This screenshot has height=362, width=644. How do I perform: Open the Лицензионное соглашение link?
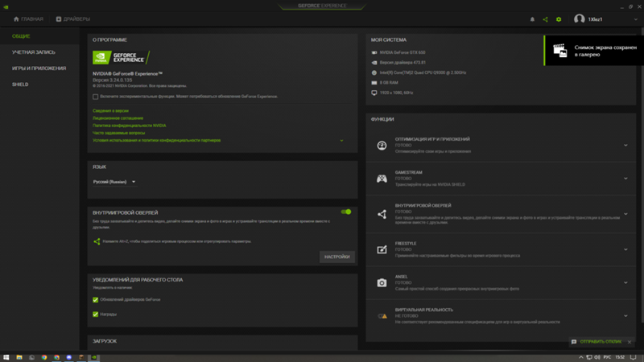(118, 118)
